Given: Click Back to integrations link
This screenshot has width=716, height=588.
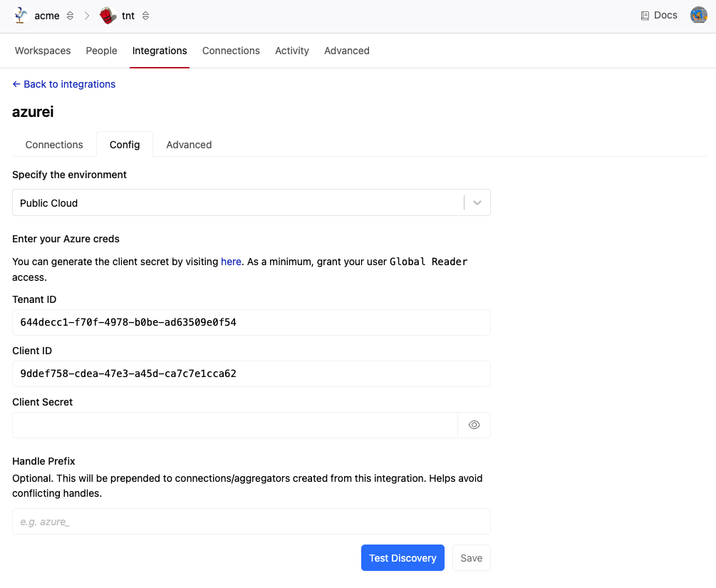Looking at the screenshot, I should (64, 84).
